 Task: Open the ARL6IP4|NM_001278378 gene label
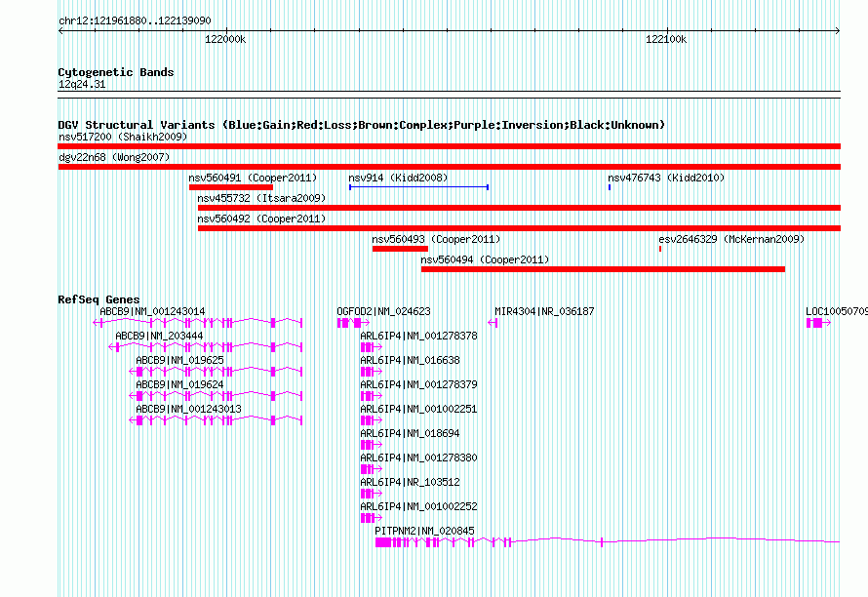tap(418, 337)
